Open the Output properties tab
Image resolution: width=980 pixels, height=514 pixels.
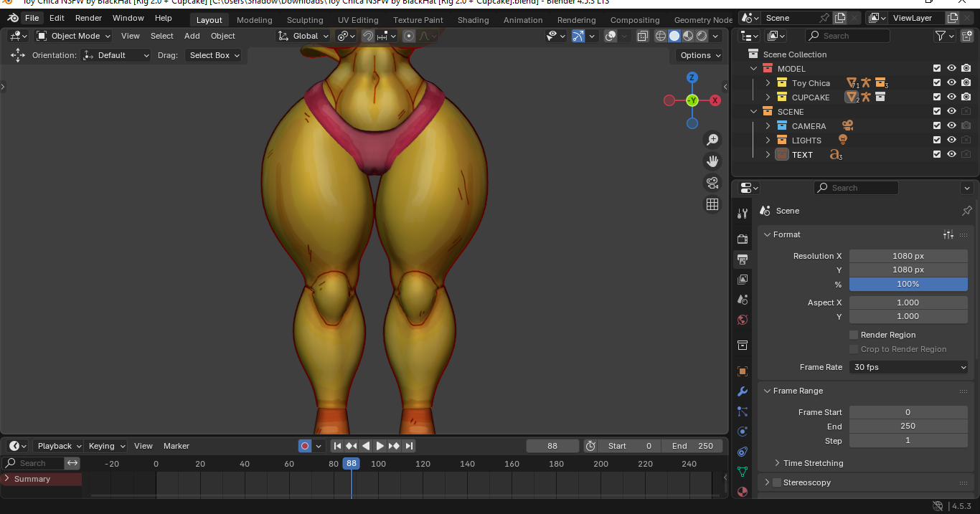click(743, 259)
